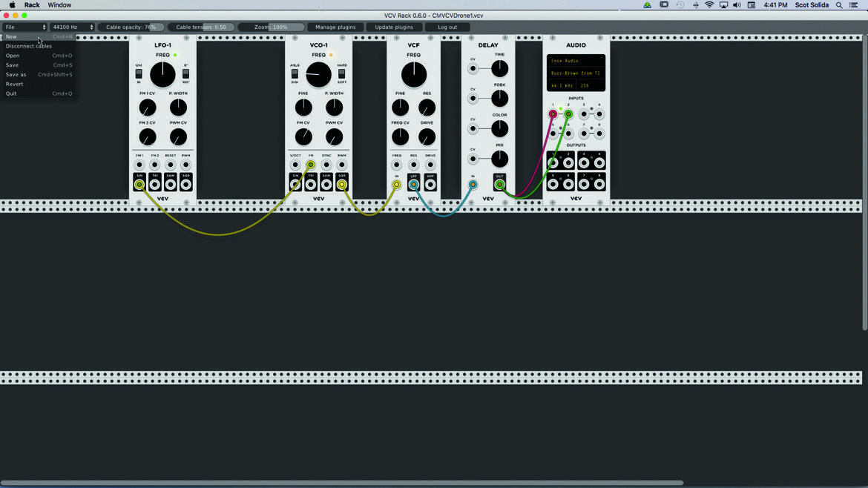Image resolution: width=868 pixels, height=488 pixels.
Task: Click the VCO-1 PWM input jack
Action: click(342, 165)
